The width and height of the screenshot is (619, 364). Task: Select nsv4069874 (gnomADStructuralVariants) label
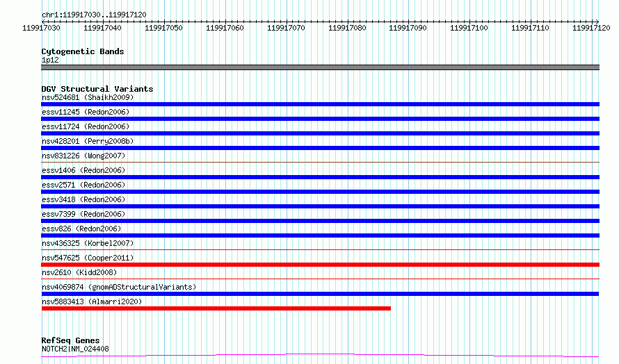(x=119, y=287)
